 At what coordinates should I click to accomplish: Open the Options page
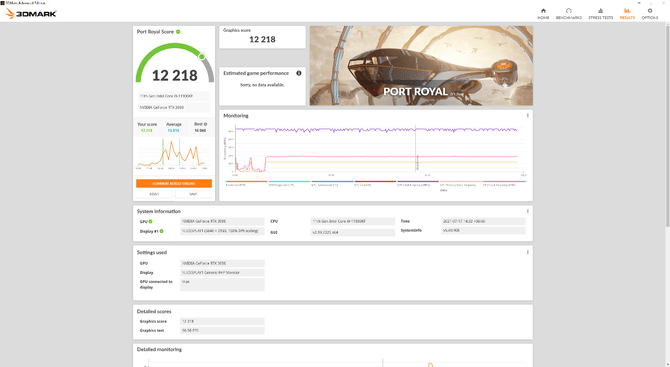[x=649, y=14]
